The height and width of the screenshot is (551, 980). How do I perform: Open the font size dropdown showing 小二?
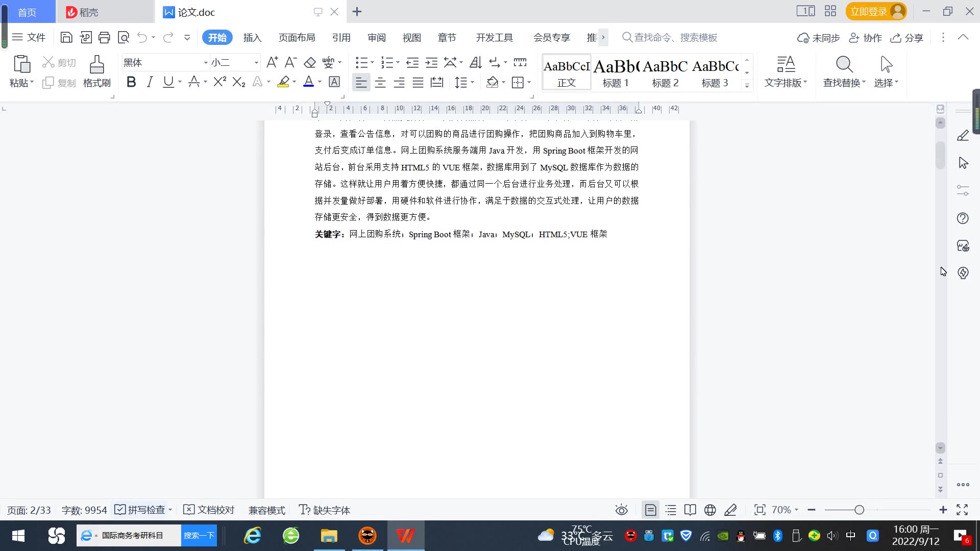click(x=256, y=63)
